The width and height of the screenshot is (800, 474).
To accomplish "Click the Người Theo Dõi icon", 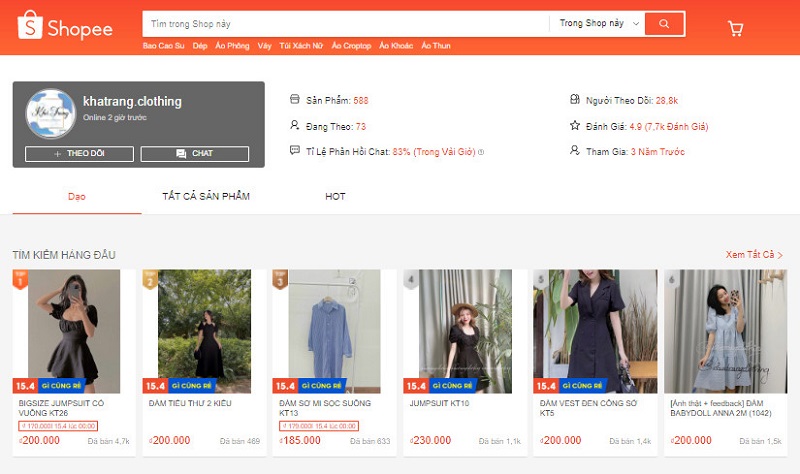I will (574, 99).
